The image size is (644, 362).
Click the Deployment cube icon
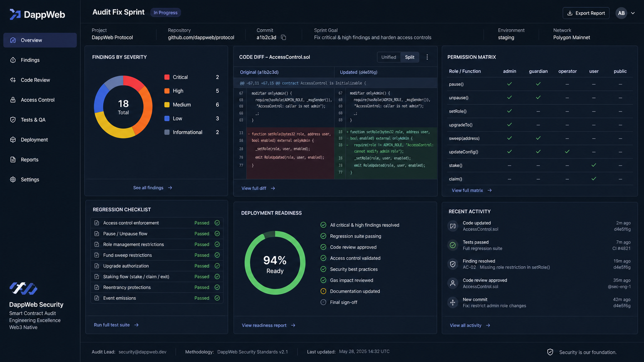[x=13, y=140]
